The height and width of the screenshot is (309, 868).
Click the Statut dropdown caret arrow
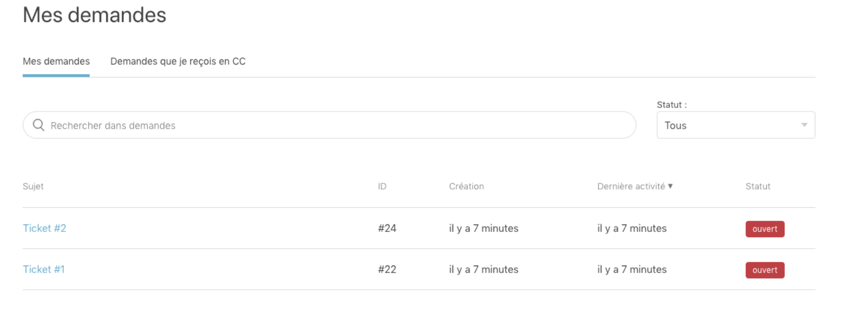click(x=804, y=125)
